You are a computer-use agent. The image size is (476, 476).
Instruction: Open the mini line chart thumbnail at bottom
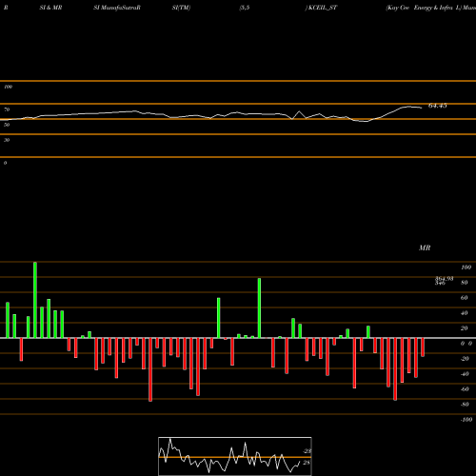(x=235, y=456)
